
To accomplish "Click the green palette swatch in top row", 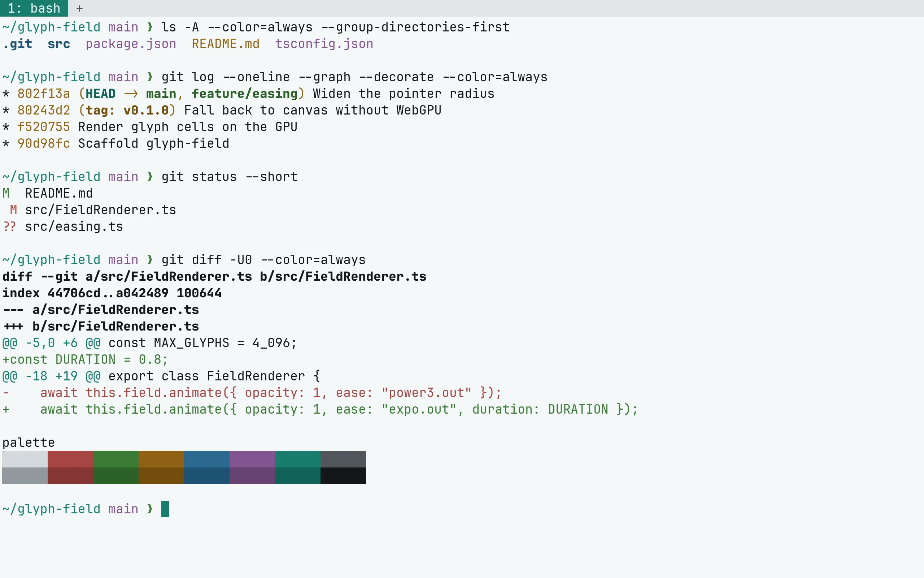I will 116,459.
